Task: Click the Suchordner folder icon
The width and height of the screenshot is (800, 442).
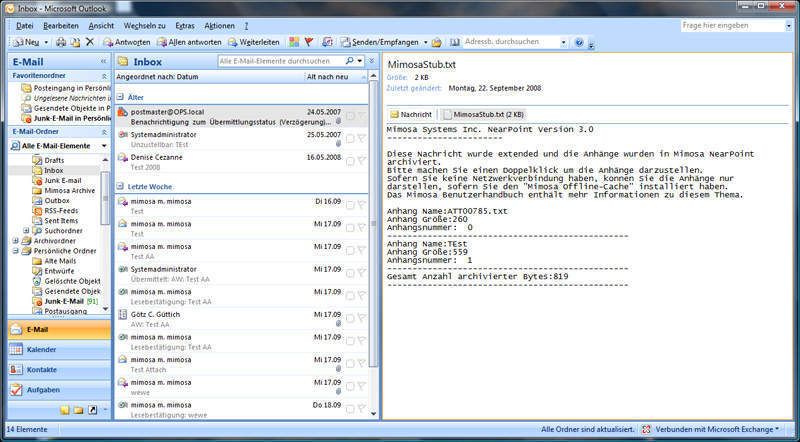Action: tap(37, 231)
